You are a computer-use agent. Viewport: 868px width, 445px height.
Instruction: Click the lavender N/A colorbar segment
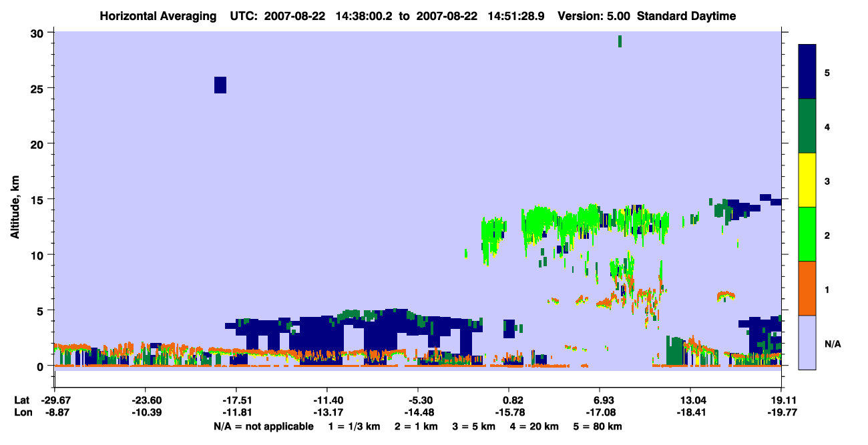click(807, 342)
